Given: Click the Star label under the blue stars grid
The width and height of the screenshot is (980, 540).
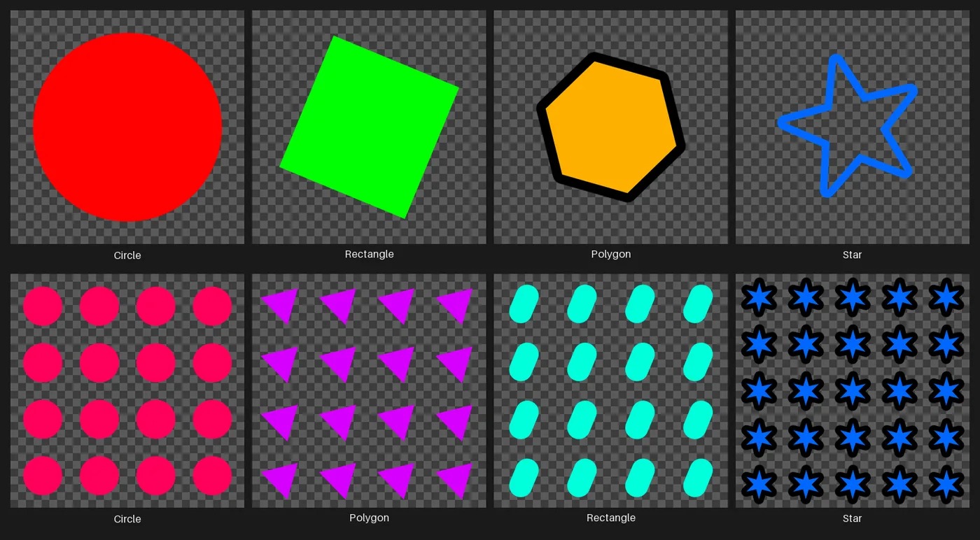Looking at the screenshot, I should click(x=852, y=519).
